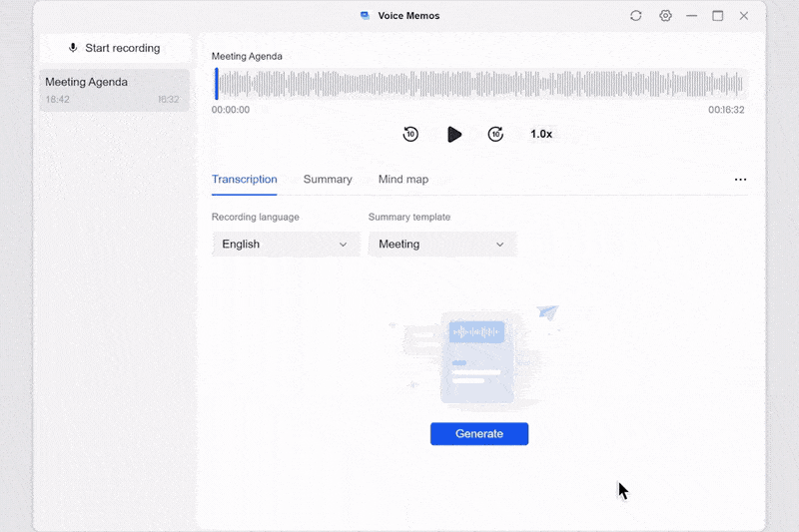
Task: Click the blue Generate button
Action: pyautogui.click(x=479, y=434)
